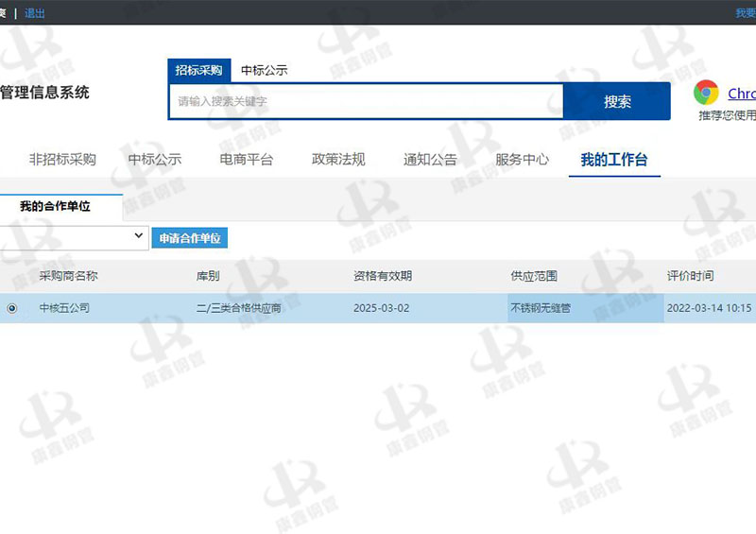Switch to the 中标公示 search tab
Screen dimensions: 756x534
click(x=264, y=70)
